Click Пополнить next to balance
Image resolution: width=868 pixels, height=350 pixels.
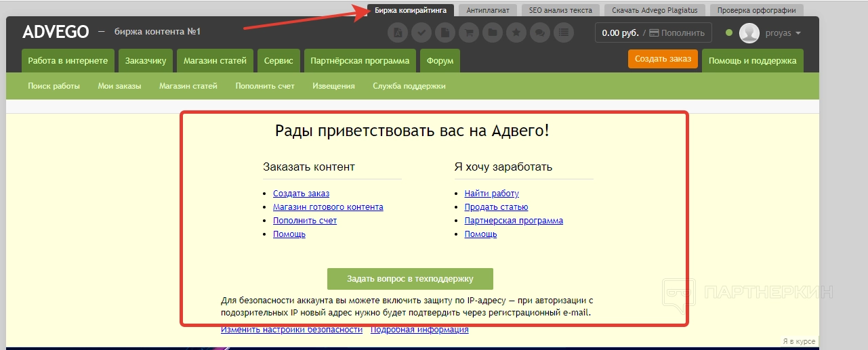678,32
